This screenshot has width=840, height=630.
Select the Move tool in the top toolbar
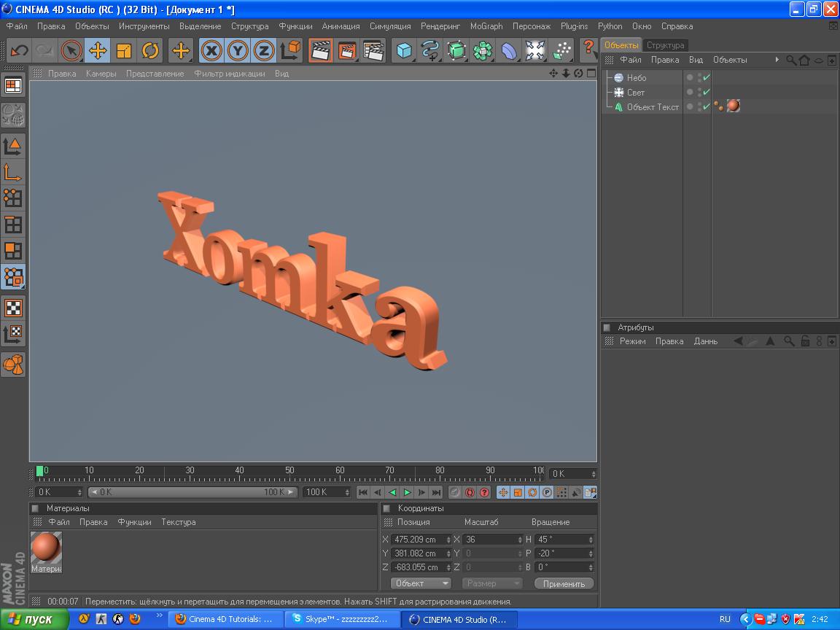tap(98, 50)
